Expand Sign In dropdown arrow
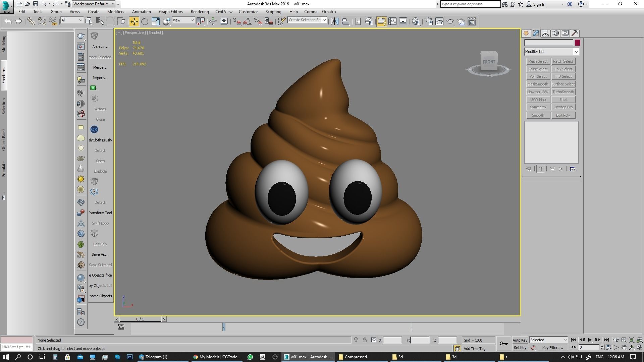Viewport: 644px width, 362px height. [562, 4]
